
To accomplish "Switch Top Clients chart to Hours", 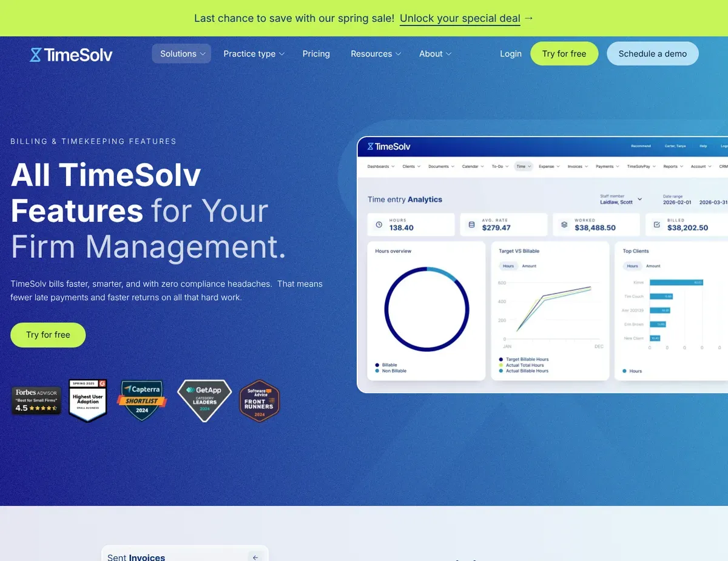I will coord(633,266).
